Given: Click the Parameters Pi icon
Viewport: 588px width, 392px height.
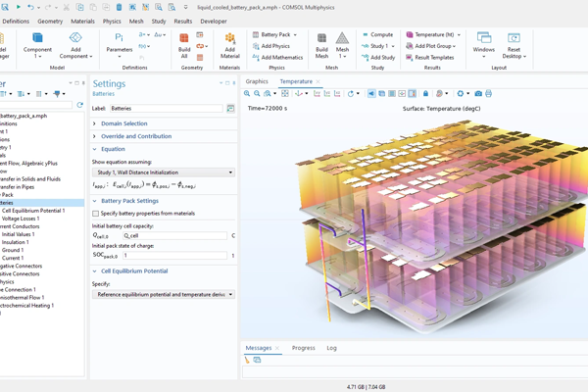Looking at the screenshot, I should [x=119, y=37].
